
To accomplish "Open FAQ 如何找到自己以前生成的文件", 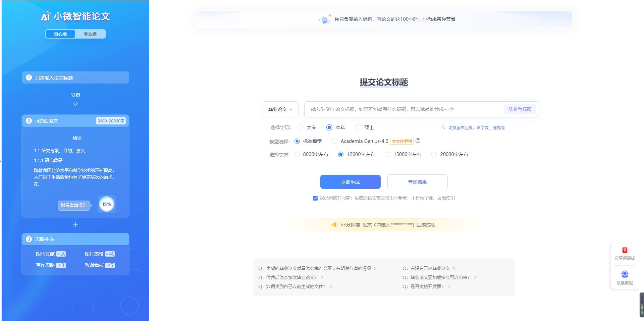I will coord(295,286).
